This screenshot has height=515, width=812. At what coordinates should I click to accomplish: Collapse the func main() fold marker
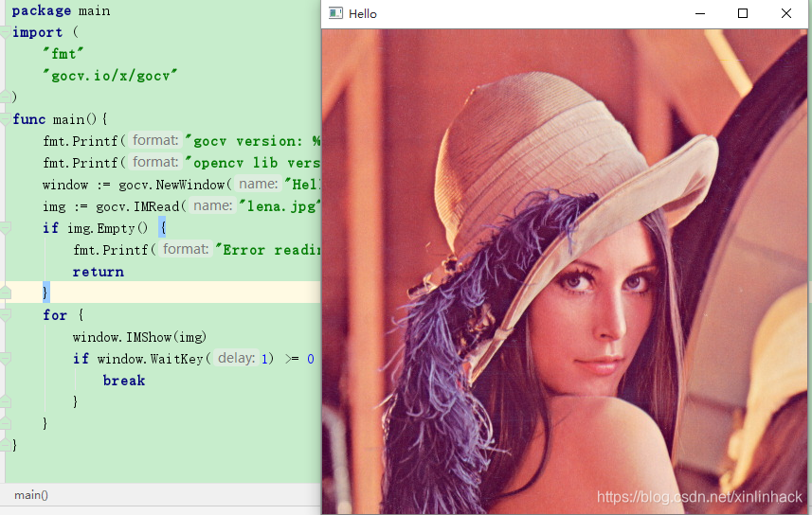(5, 119)
